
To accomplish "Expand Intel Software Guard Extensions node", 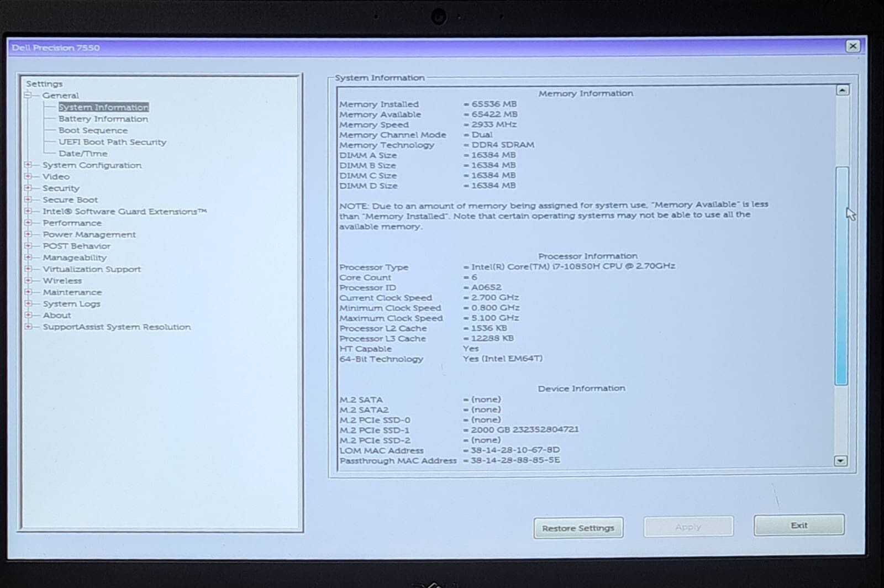I will [x=28, y=211].
